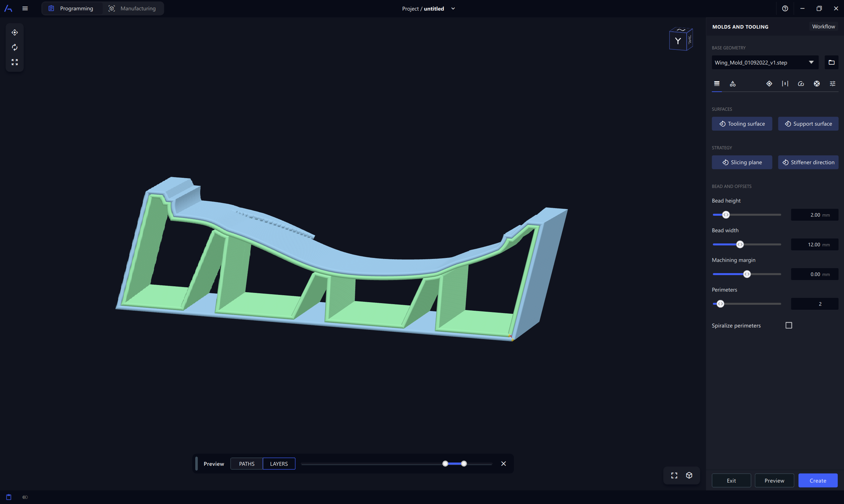This screenshot has width=844, height=504.
Task: Open the speed gauge settings tab icon
Action: [801, 83]
